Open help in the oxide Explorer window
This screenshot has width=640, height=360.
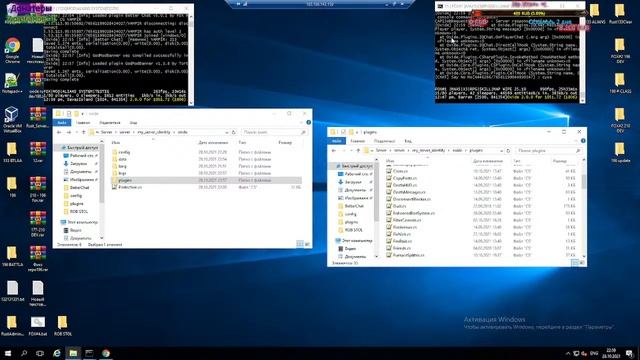[x=309, y=122]
